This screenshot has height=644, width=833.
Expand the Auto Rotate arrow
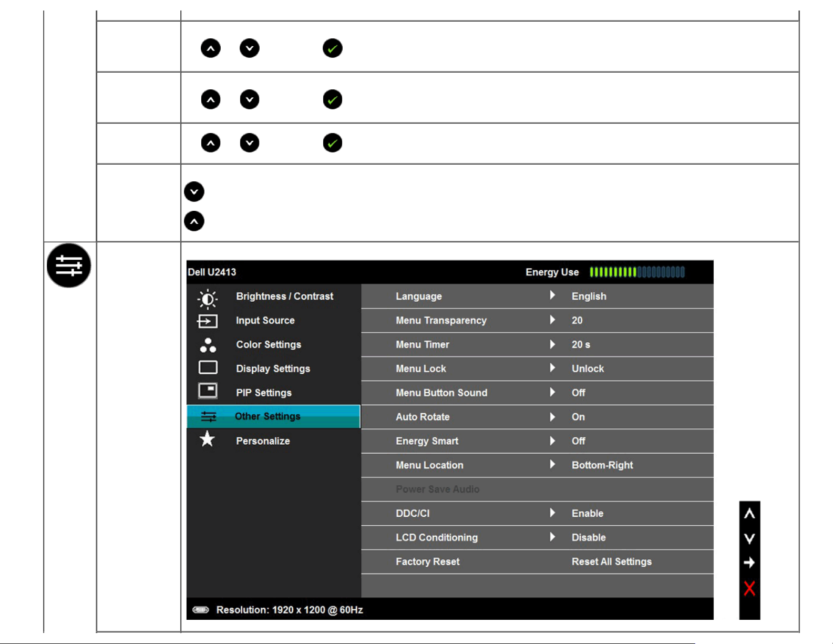point(552,416)
